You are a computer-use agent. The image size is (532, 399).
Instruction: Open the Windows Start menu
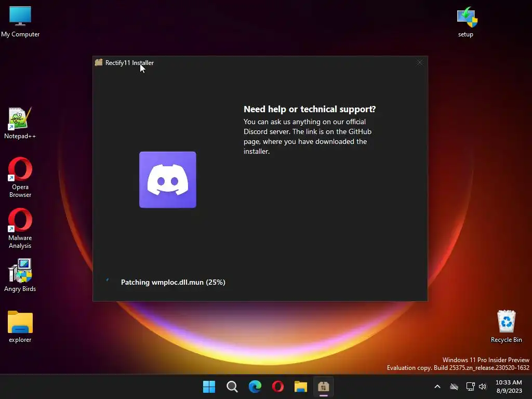pyautogui.click(x=209, y=387)
